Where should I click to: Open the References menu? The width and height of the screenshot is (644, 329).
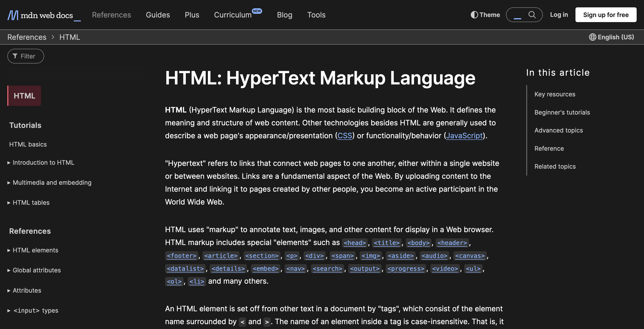(x=111, y=15)
